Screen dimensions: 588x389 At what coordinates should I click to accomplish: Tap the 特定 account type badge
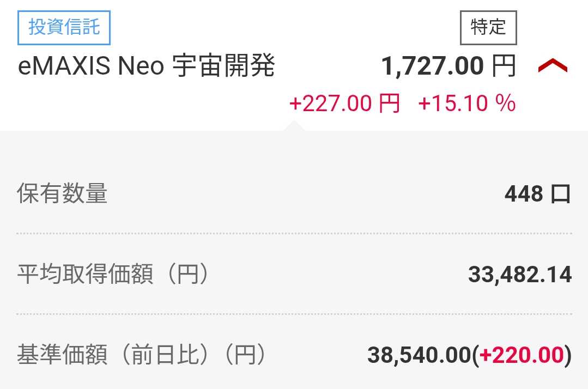pos(488,27)
